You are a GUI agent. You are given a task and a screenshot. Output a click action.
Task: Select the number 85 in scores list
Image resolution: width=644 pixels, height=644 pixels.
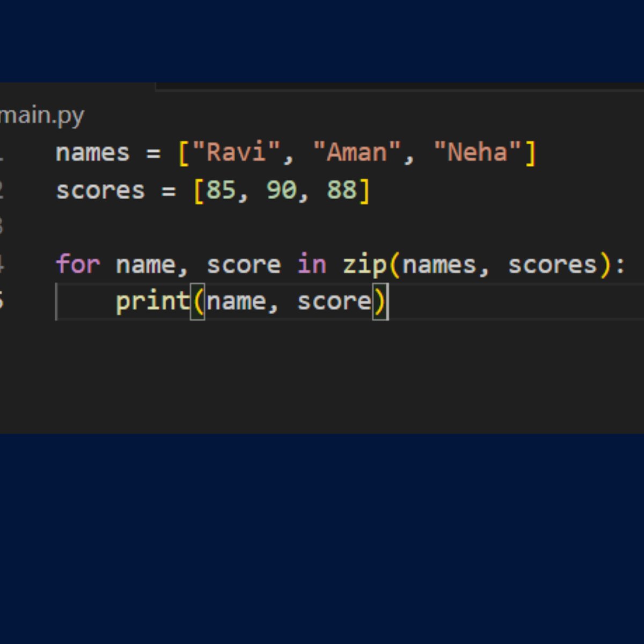(x=221, y=190)
